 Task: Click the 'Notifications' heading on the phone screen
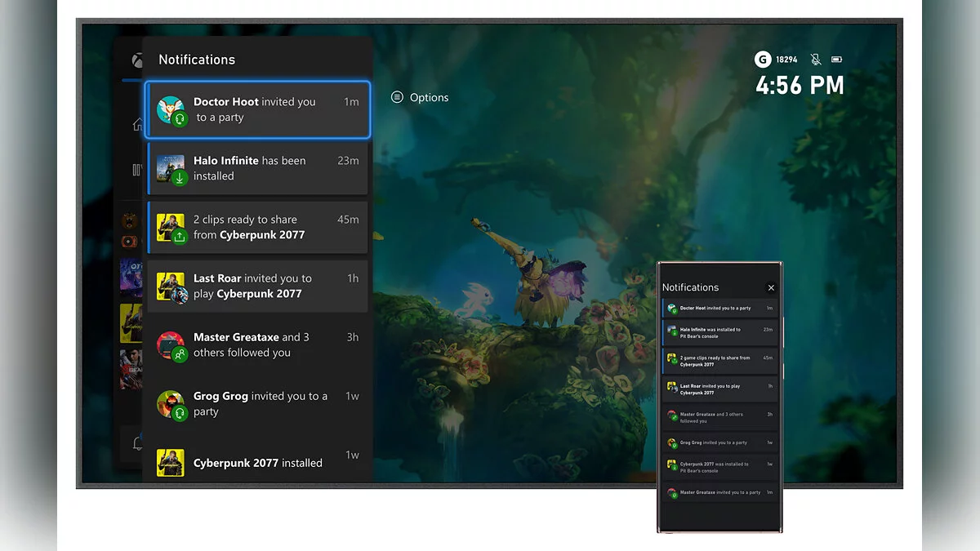(x=690, y=287)
